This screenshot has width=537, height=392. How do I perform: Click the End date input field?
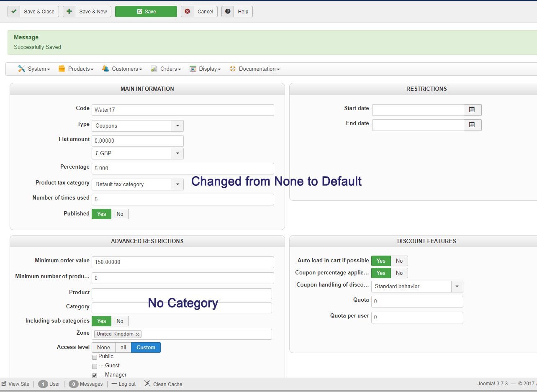click(418, 125)
